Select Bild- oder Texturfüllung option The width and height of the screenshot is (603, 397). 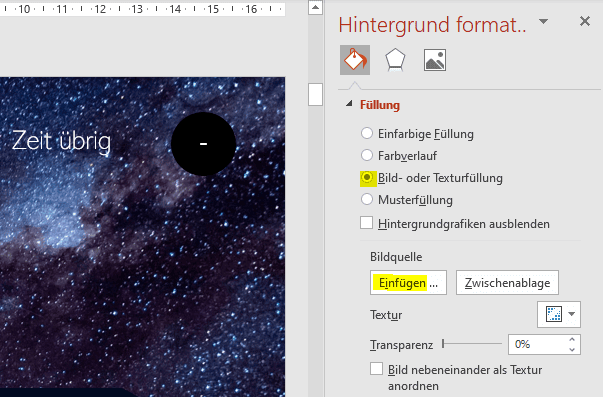[367, 178]
